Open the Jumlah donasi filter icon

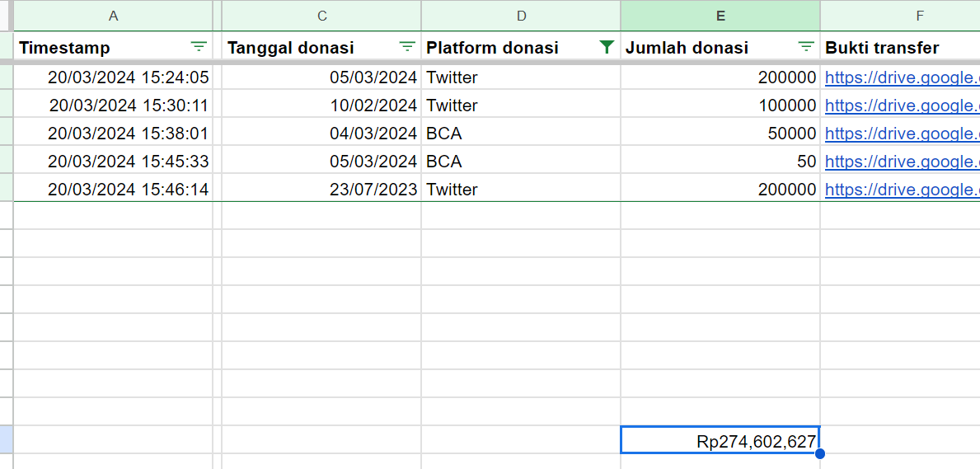(807, 46)
